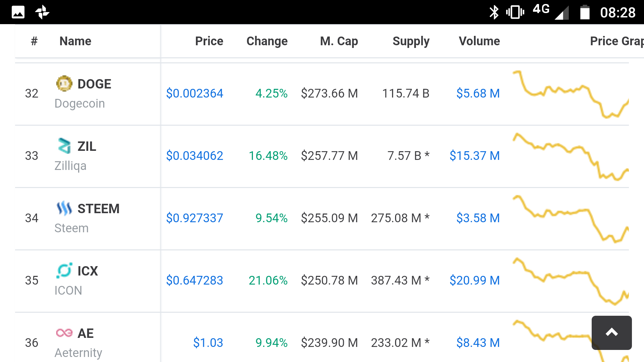Tap the Steem logo icon
Image resolution: width=644 pixels, height=362 pixels.
(64, 208)
